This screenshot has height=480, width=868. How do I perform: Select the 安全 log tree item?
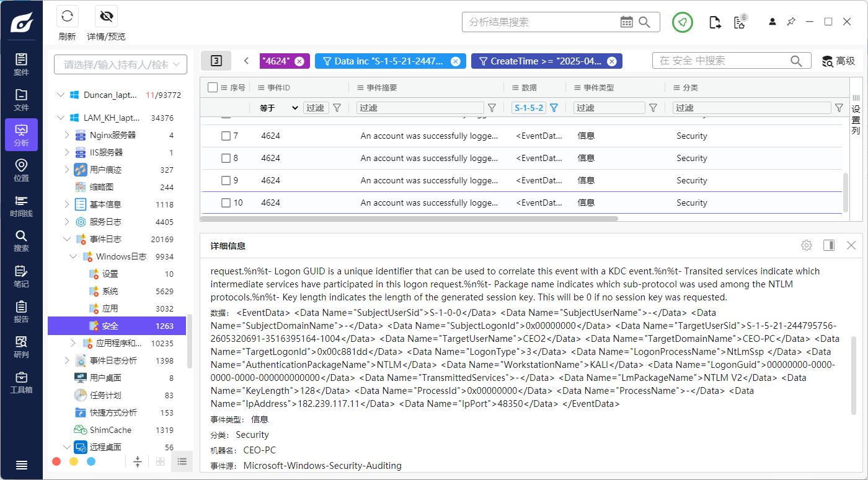click(117, 326)
